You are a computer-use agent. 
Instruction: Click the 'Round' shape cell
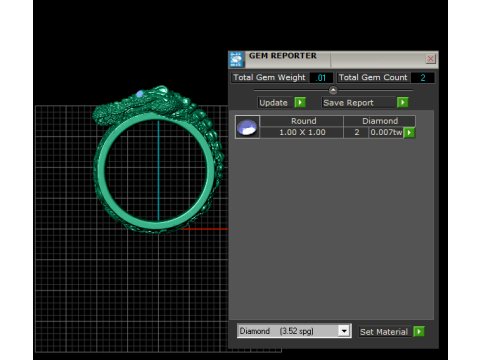coord(302,121)
